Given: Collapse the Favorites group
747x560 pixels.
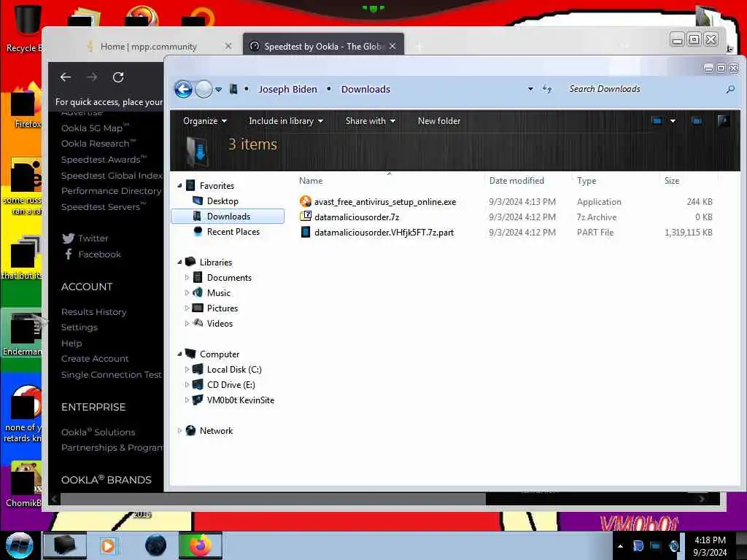Looking at the screenshot, I should 179,186.
